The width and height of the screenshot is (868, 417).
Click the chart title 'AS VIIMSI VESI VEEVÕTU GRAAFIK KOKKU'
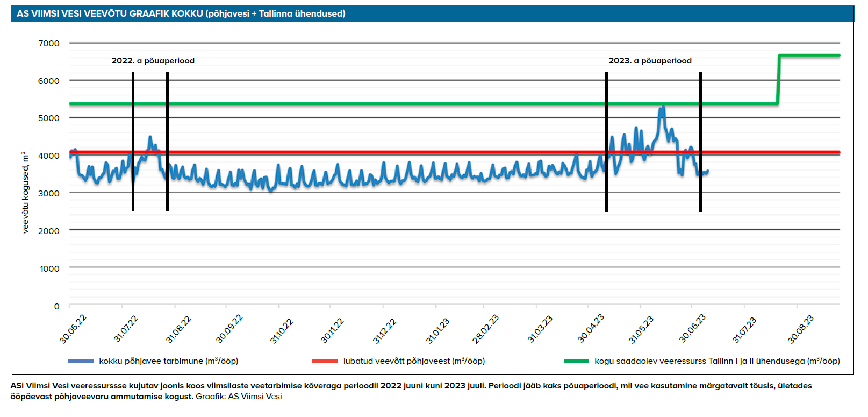(x=110, y=13)
